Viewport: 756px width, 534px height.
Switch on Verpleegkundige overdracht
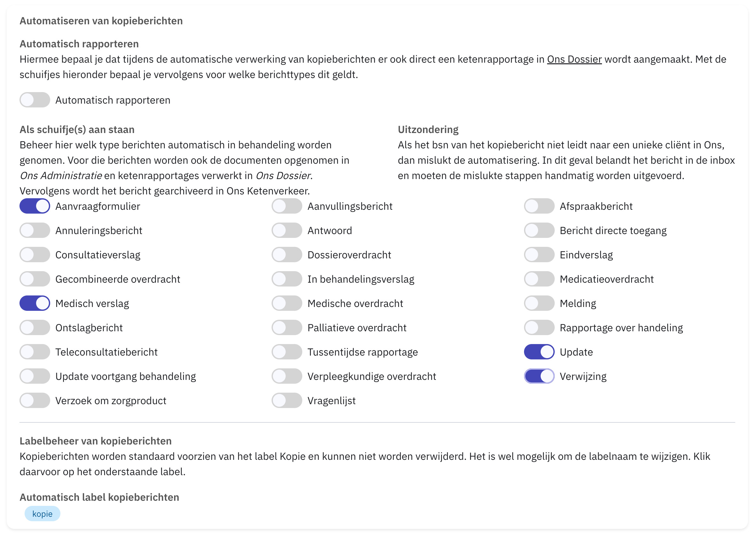[287, 377]
